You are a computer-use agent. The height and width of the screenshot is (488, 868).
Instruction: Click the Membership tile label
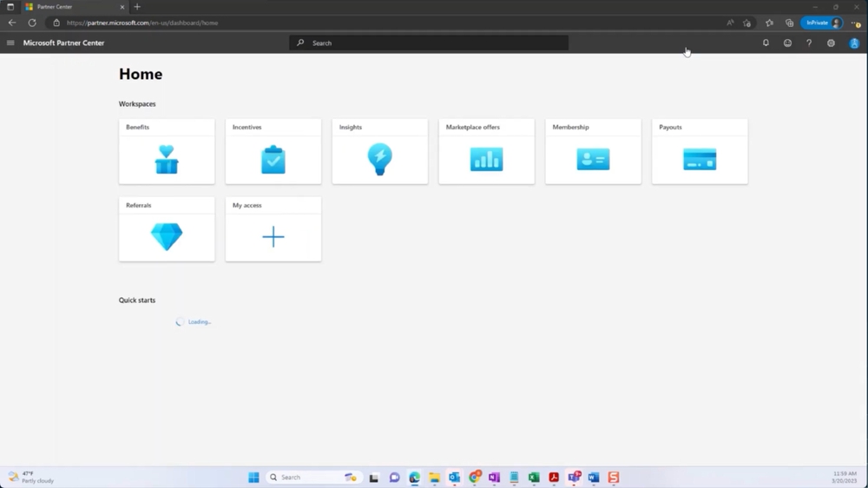pyautogui.click(x=571, y=127)
